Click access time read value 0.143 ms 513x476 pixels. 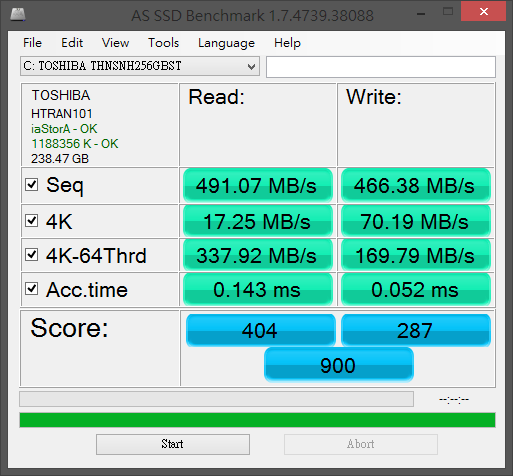(258, 289)
